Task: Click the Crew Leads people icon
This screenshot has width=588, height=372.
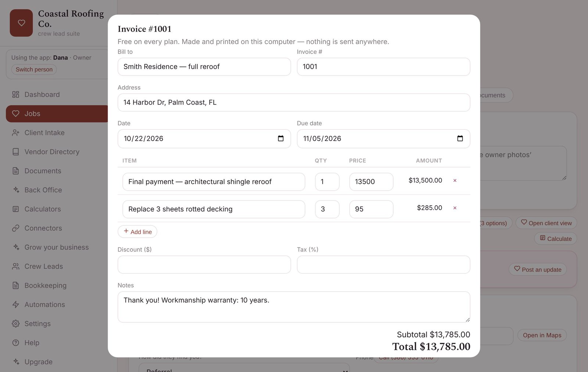Action: [x=15, y=266]
